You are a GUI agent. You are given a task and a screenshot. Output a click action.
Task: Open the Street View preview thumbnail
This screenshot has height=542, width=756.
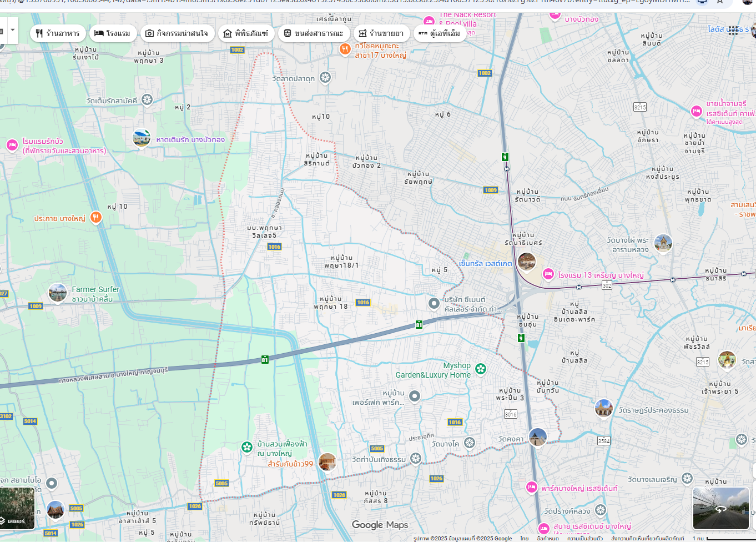720,508
